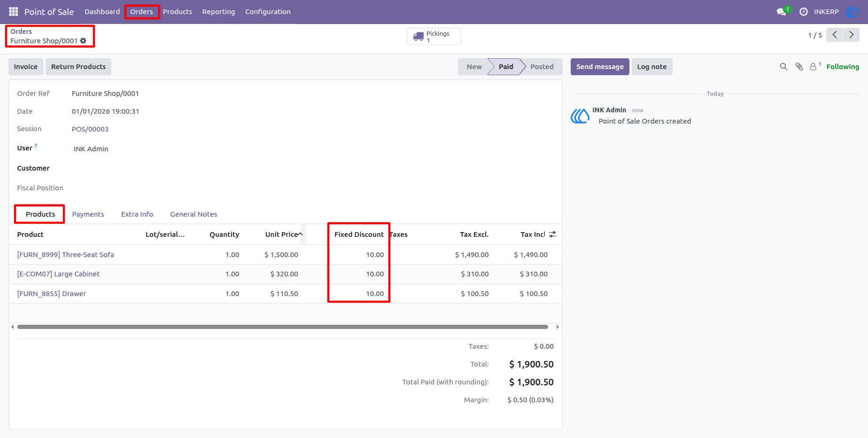Click scrollbar right arrow of order lines
The height and width of the screenshot is (438, 868).
point(558,327)
